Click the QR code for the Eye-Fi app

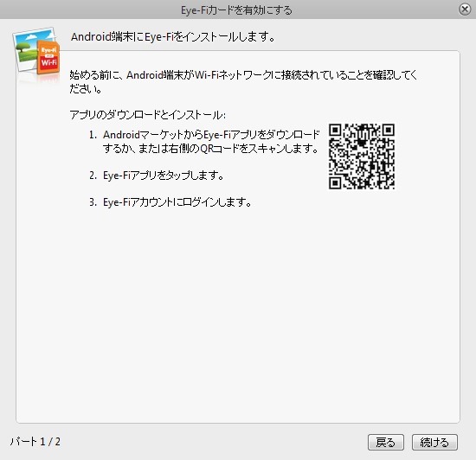(362, 157)
